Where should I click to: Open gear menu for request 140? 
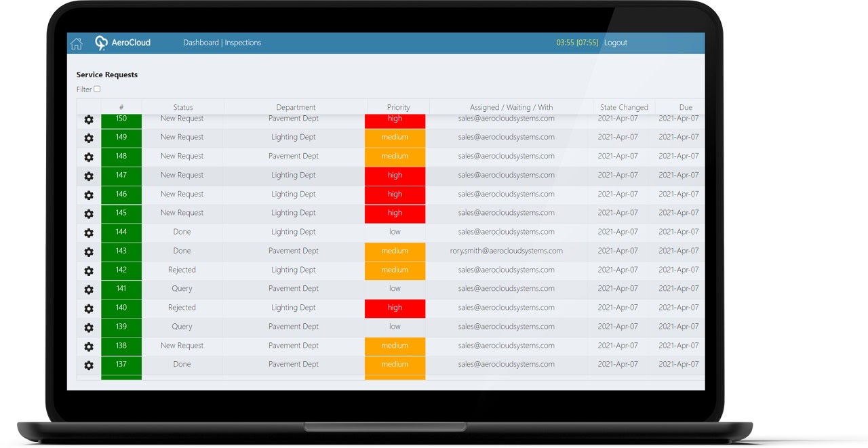click(x=89, y=308)
